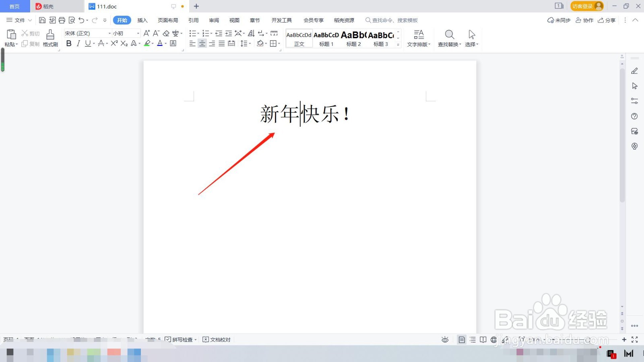
Task: Open the 页面布局 ribbon tab
Action: (168, 20)
